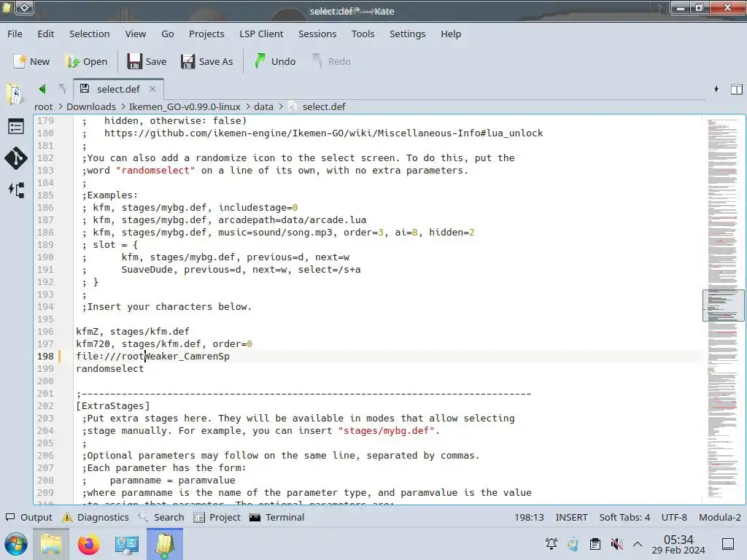Open the Sessions menu
The image size is (747, 560).
click(x=317, y=34)
